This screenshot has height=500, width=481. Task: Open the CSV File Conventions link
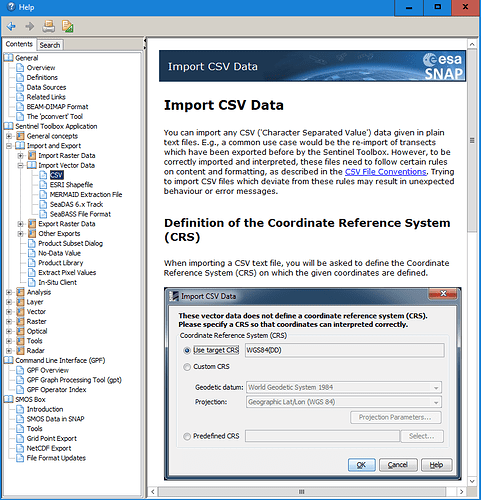pyautogui.click(x=385, y=172)
